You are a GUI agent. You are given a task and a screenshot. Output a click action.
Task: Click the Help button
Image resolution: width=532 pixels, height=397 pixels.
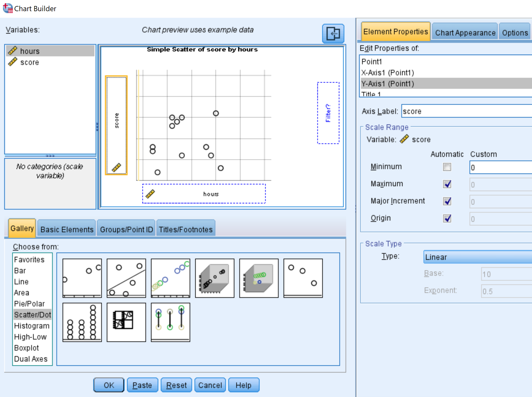click(x=243, y=385)
